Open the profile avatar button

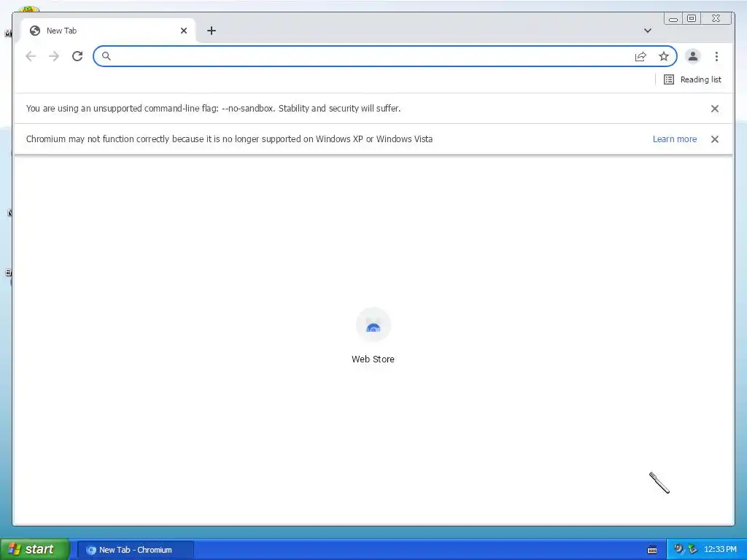pyautogui.click(x=693, y=56)
